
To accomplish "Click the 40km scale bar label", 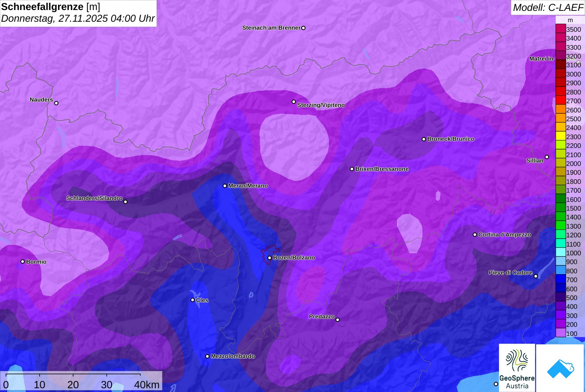I will click(x=147, y=385).
